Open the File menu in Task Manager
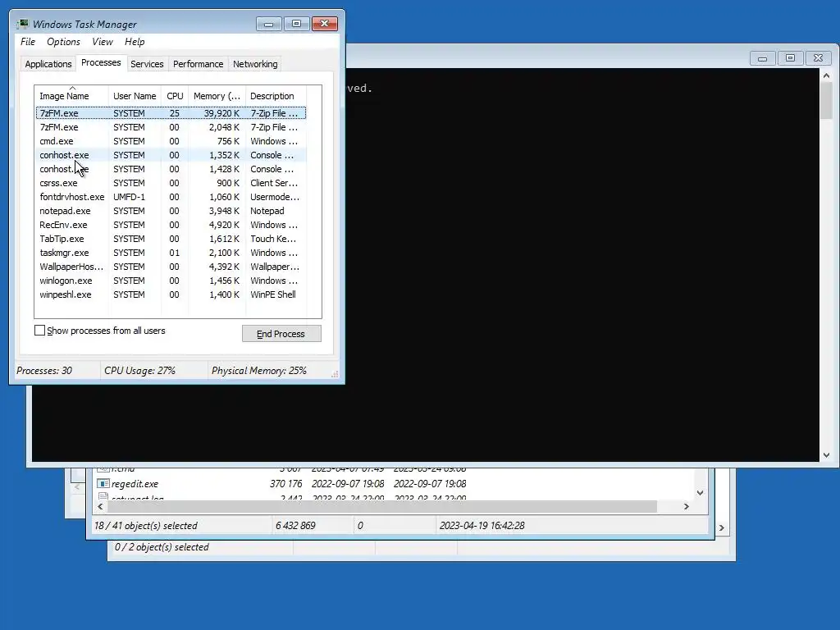 point(28,42)
